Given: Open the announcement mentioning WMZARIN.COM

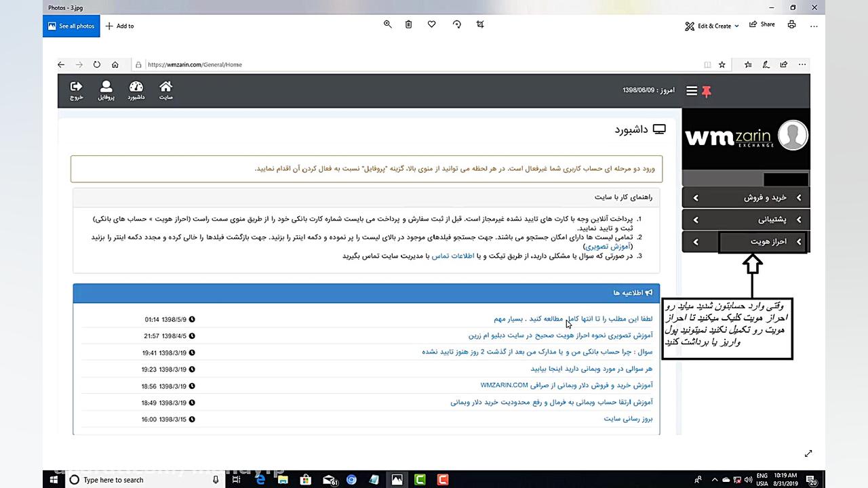Looking at the screenshot, I should coord(566,386).
